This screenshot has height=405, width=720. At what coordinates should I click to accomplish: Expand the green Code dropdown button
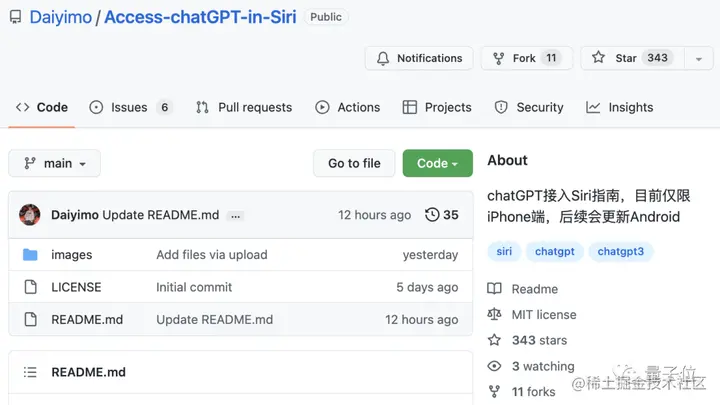(438, 163)
